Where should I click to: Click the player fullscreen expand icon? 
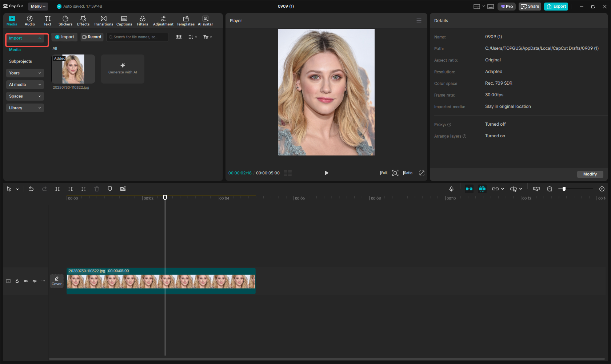pyautogui.click(x=422, y=173)
